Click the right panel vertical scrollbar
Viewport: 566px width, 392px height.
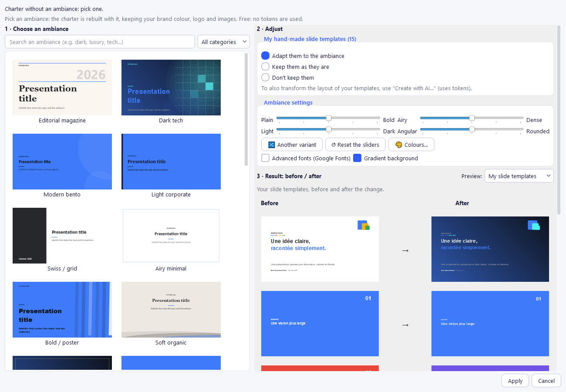click(x=559, y=120)
